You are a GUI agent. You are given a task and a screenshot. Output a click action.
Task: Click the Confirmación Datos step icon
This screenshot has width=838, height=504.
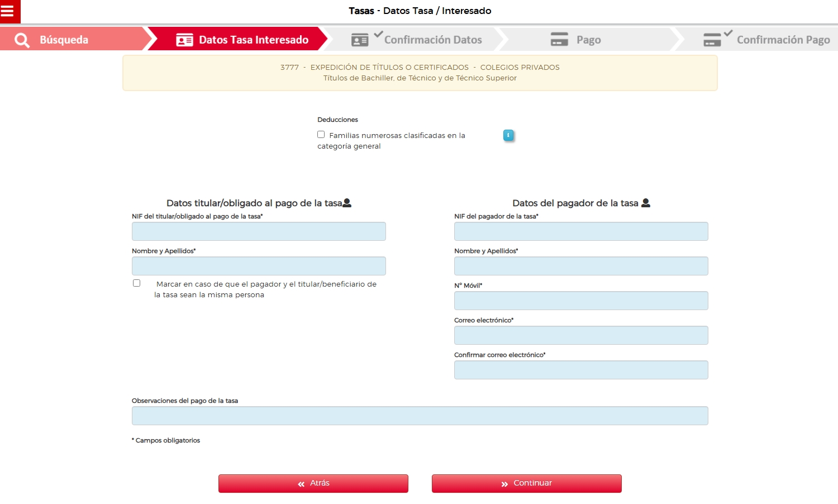click(360, 40)
